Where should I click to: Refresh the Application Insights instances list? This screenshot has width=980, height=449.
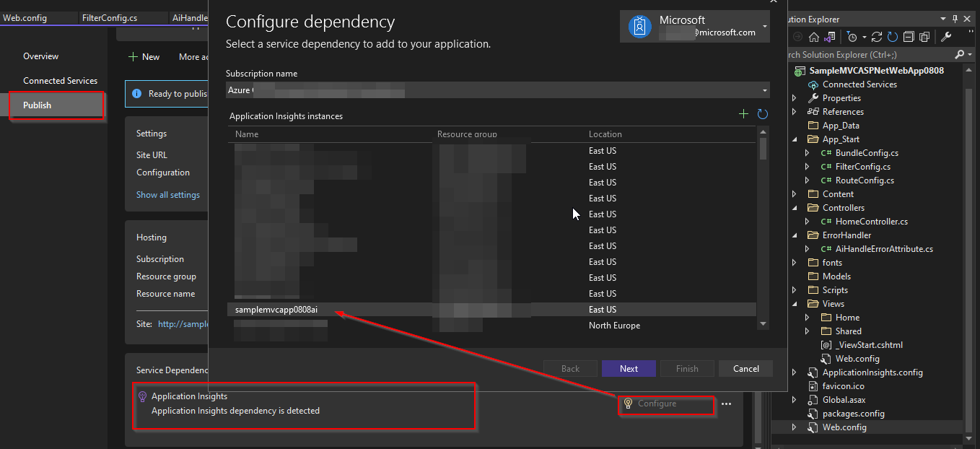pos(762,114)
